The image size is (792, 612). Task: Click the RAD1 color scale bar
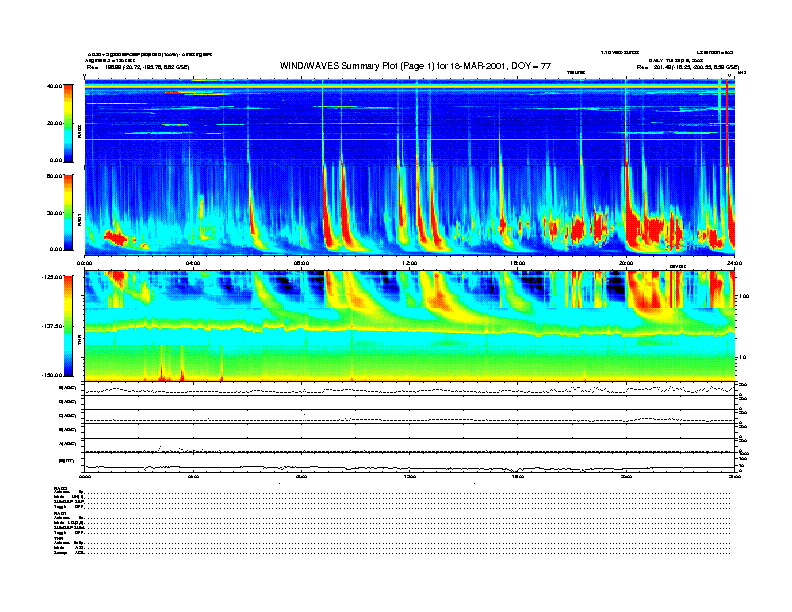coord(68,213)
